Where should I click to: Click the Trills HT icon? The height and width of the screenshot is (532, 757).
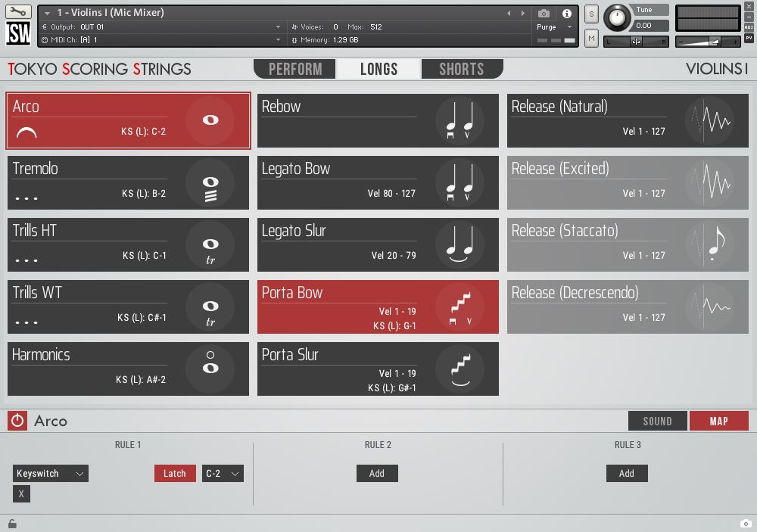click(x=210, y=244)
